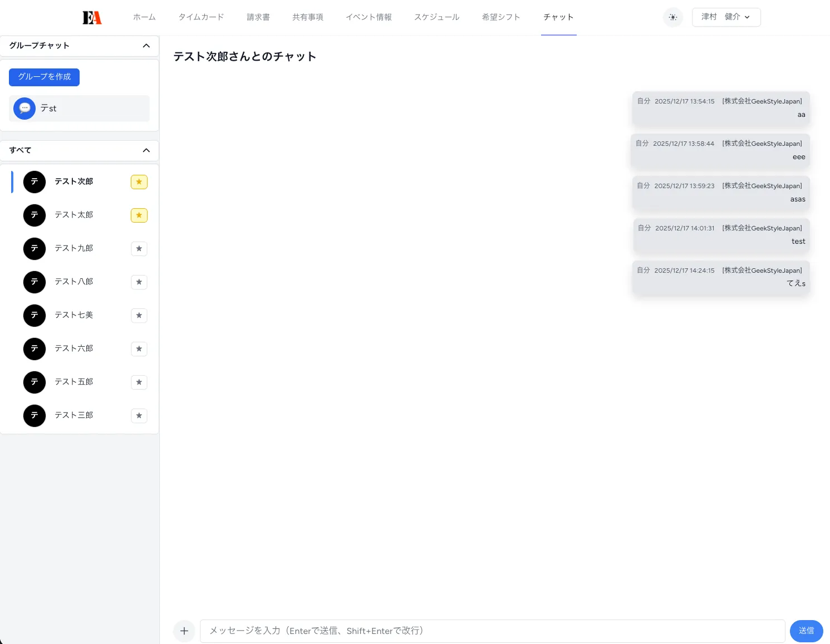Click the 送信 send button
The height and width of the screenshot is (644, 830).
click(806, 631)
